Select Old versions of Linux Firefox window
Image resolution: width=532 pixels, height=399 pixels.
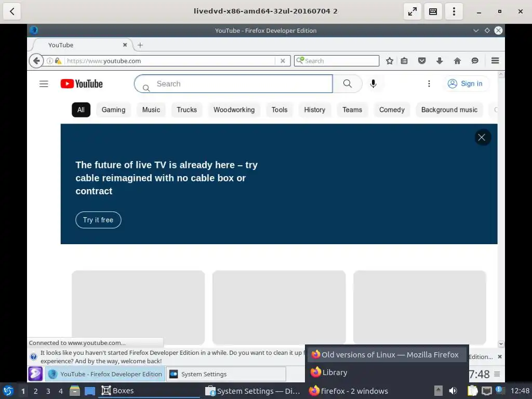[387, 354]
